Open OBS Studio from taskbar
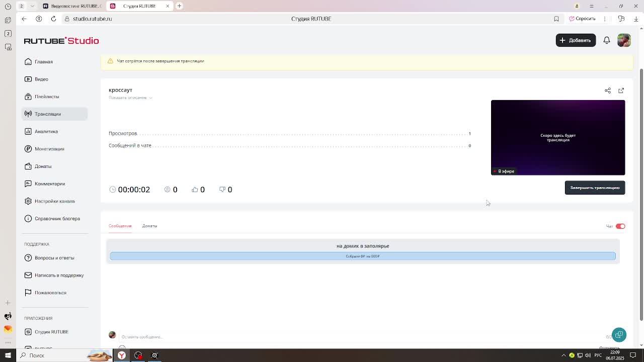The height and width of the screenshot is (362, 644). 138,355
